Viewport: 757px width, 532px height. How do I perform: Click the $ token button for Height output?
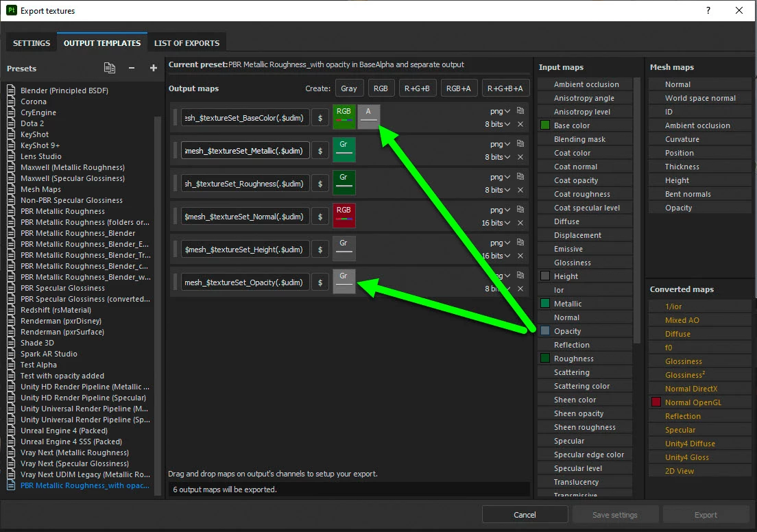(320, 250)
